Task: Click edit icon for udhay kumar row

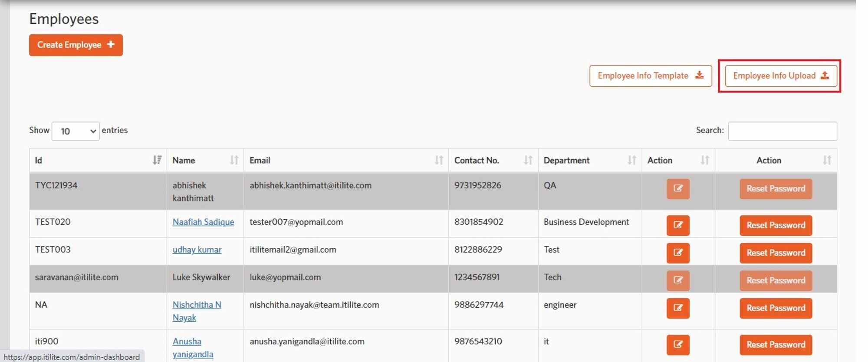Action: coord(678,253)
